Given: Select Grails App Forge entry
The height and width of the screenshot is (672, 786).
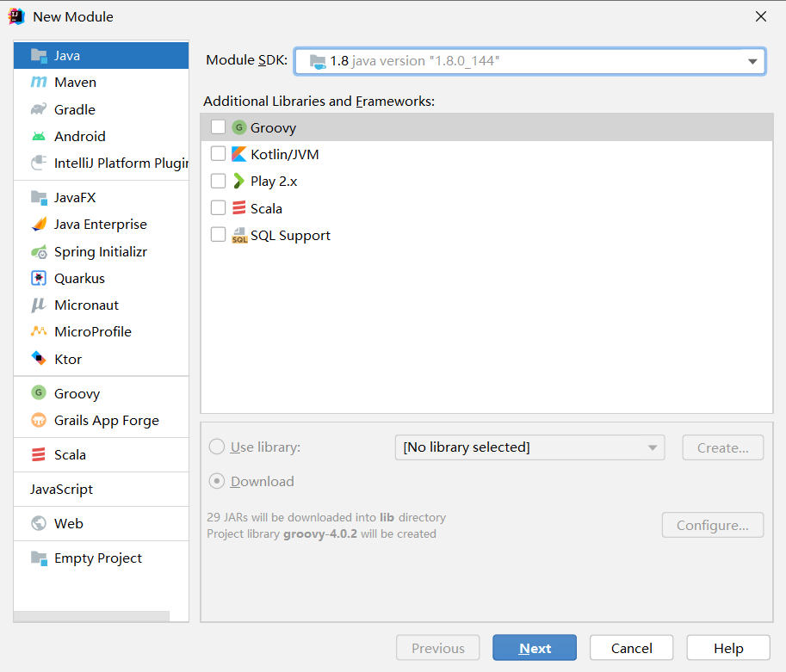Looking at the screenshot, I should 102,420.
